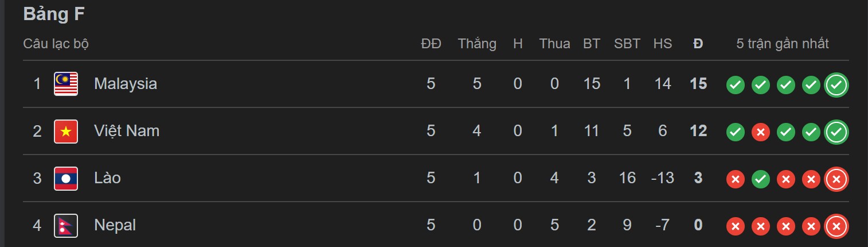
Task: Click Malaysia's most recent win icon
Action: 836,85
